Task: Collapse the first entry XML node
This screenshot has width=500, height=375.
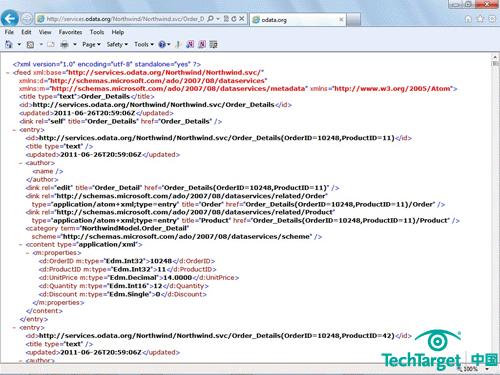Action: tap(15, 130)
